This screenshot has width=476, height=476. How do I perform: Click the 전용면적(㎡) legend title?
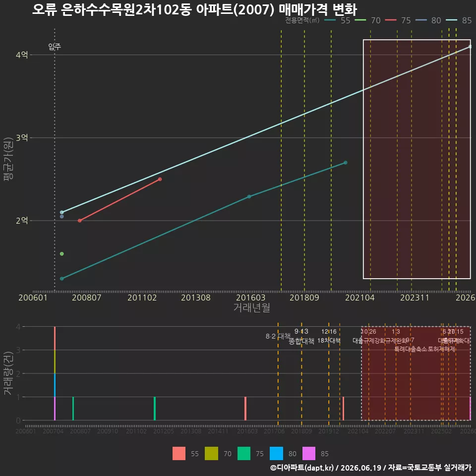click(x=302, y=20)
